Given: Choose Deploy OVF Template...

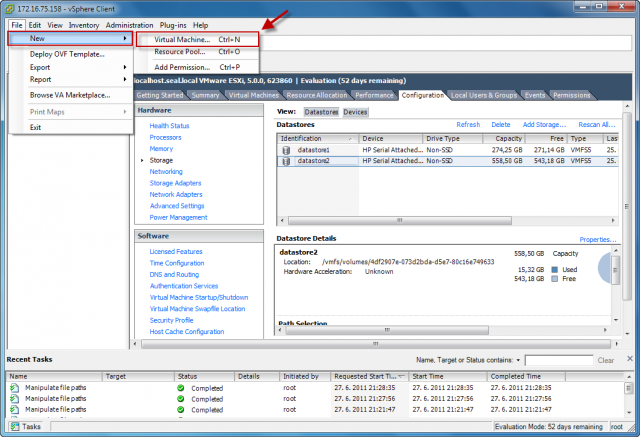Looking at the screenshot, I should [67, 54].
